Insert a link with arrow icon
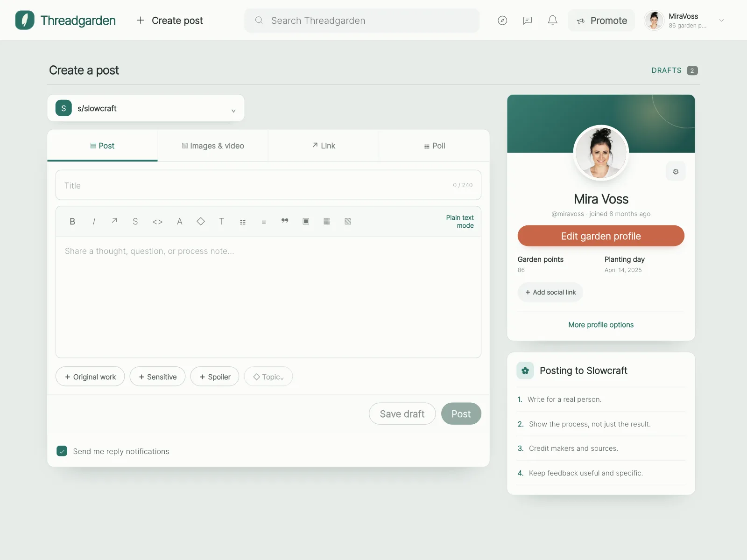The height and width of the screenshot is (560, 747). 114,221
